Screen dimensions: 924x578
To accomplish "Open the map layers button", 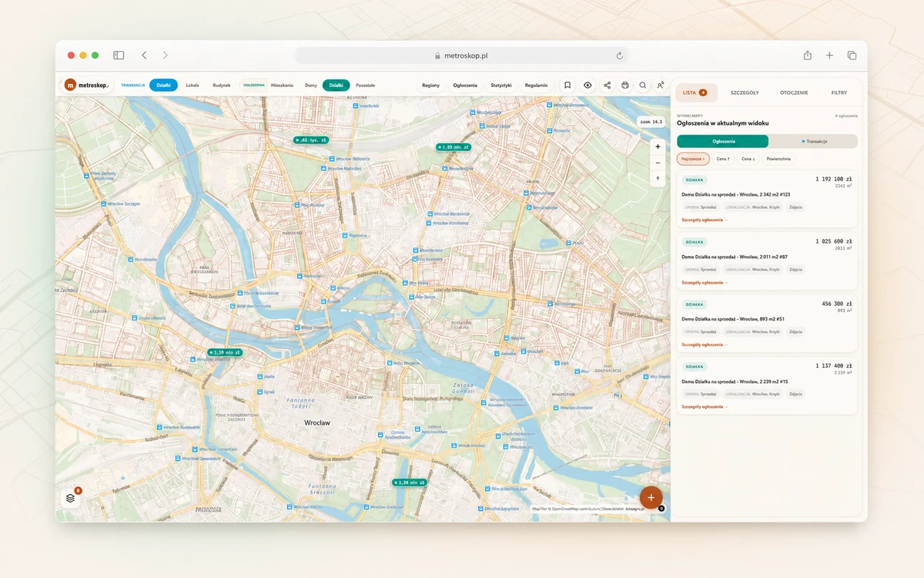I will coord(70,498).
